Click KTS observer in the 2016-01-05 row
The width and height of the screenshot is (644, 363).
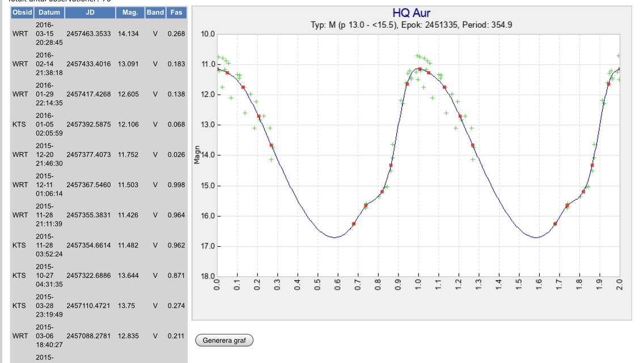(19, 124)
